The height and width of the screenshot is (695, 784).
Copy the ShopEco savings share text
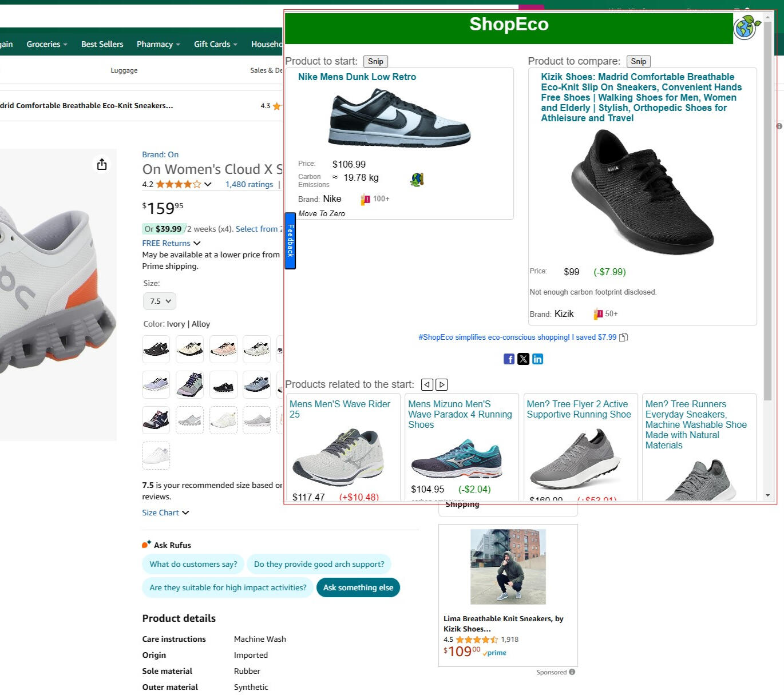[x=624, y=337]
